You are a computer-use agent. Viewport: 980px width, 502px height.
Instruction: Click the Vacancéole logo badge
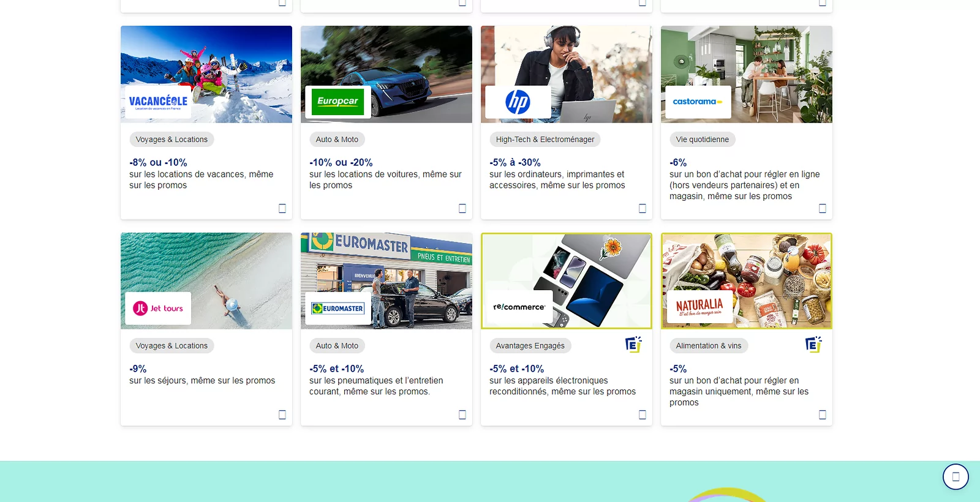158,102
